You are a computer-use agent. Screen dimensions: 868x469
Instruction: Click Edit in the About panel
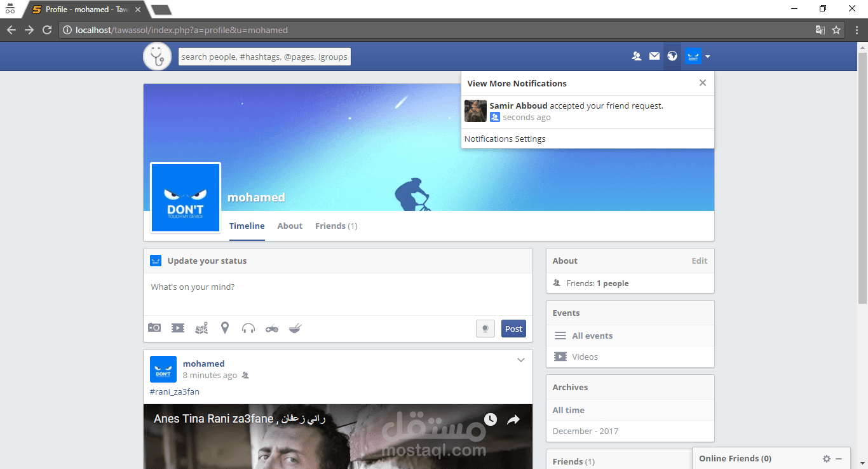point(700,261)
